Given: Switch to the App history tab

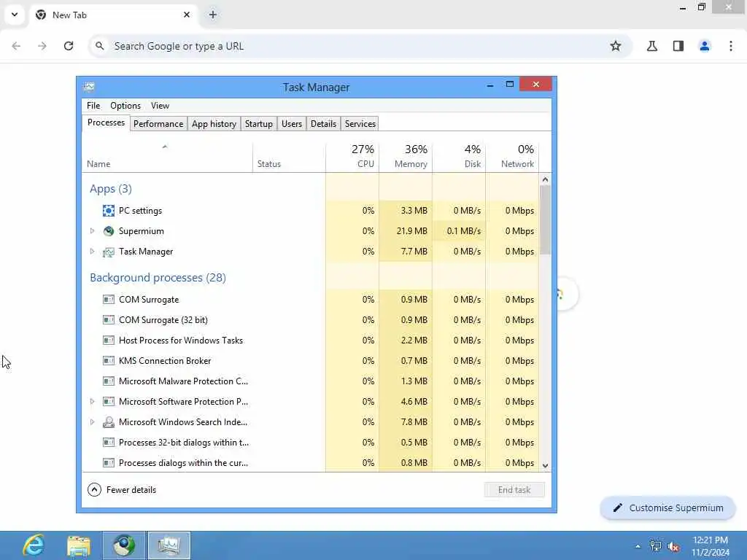Looking at the screenshot, I should 214,124.
